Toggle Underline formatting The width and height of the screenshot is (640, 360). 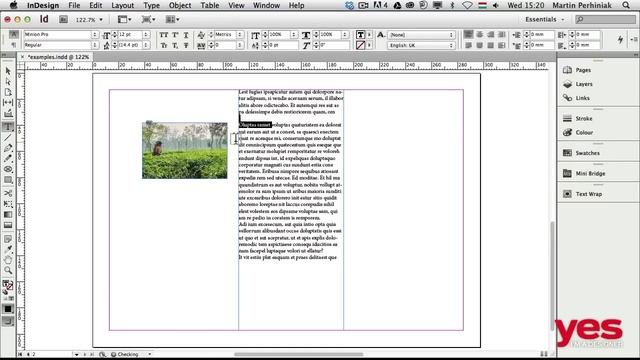pos(186,35)
